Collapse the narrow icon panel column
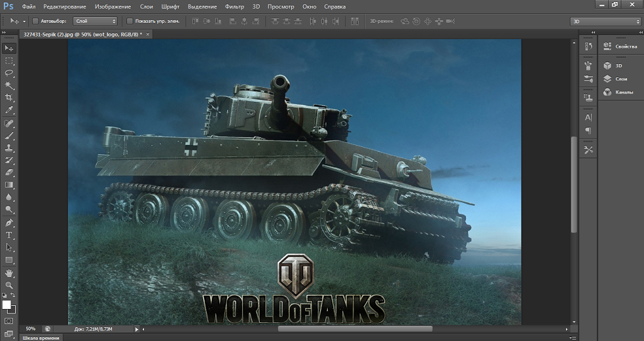 tap(593, 32)
